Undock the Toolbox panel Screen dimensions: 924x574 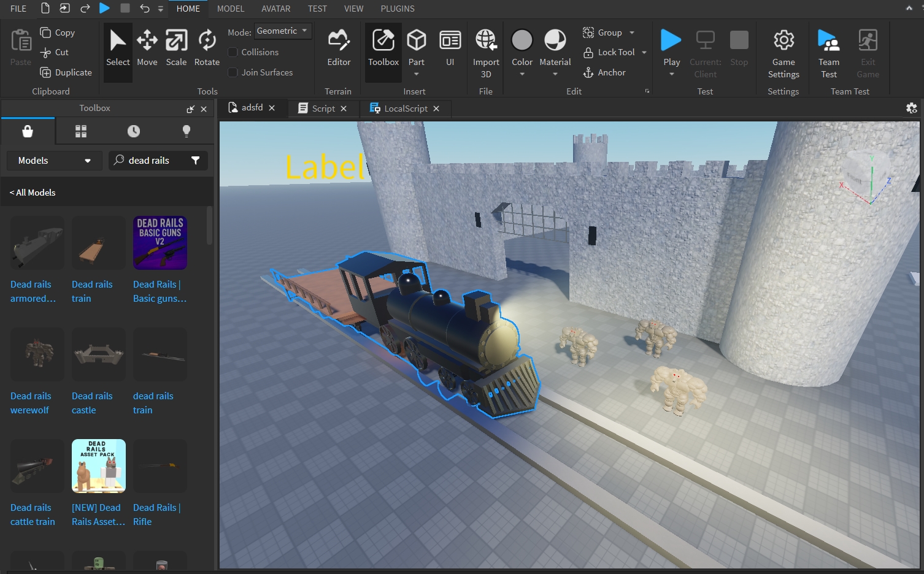click(190, 109)
